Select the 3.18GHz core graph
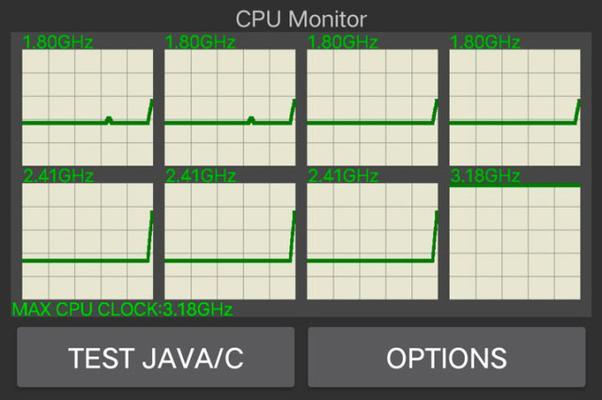 515,241
